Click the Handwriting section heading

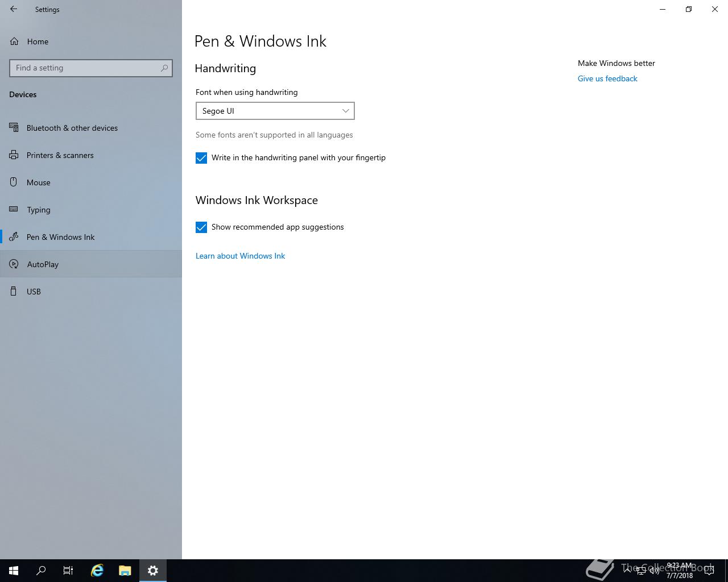225,68
